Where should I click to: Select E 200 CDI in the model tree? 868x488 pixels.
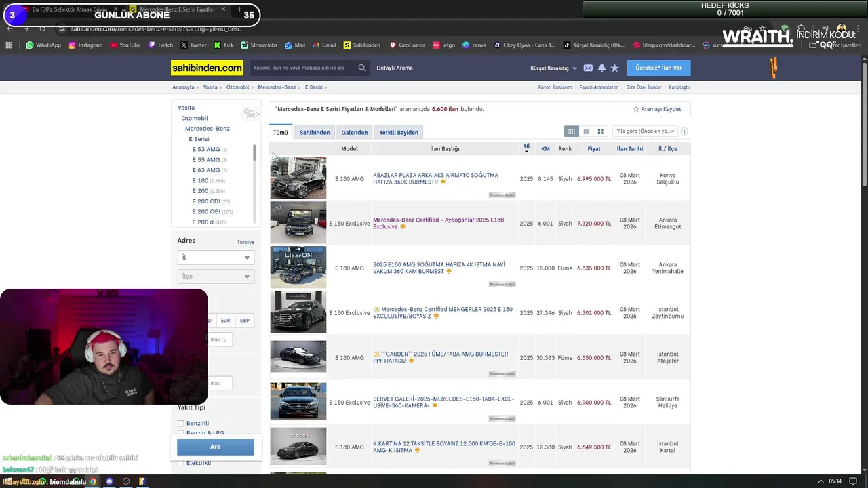tap(206, 201)
